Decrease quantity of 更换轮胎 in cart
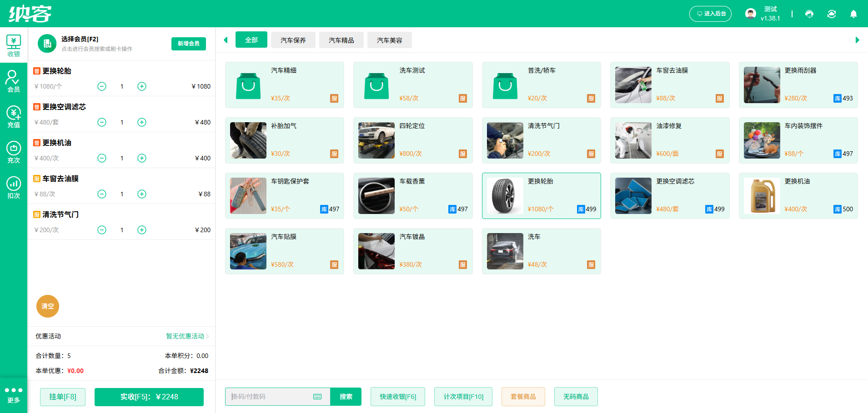 (102, 86)
